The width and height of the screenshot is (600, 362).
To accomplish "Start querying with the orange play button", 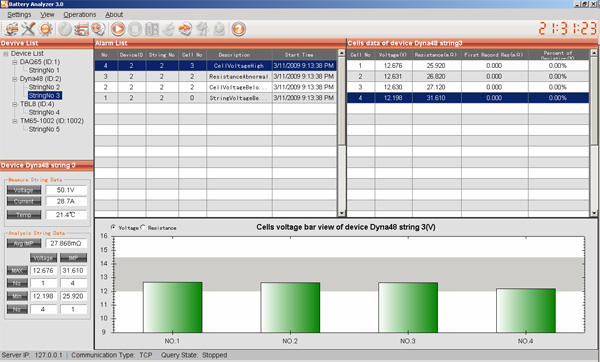I will click(118, 29).
